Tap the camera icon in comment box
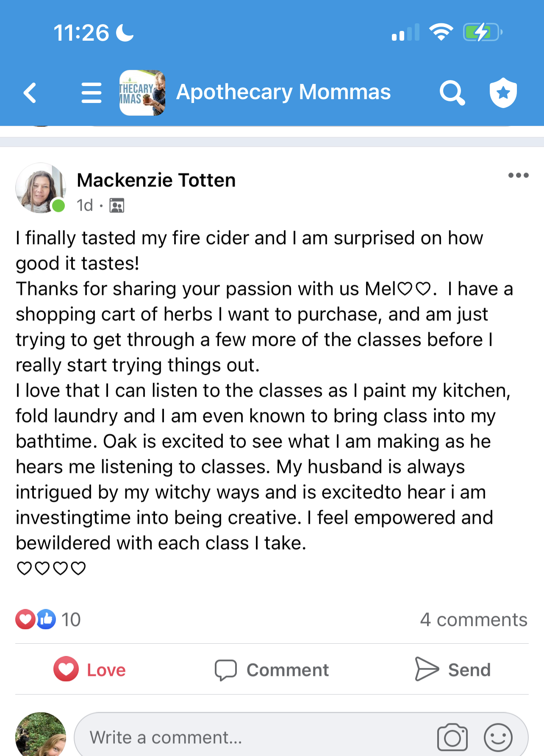Image resolution: width=544 pixels, height=756 pixels. (x=452, y=737)
